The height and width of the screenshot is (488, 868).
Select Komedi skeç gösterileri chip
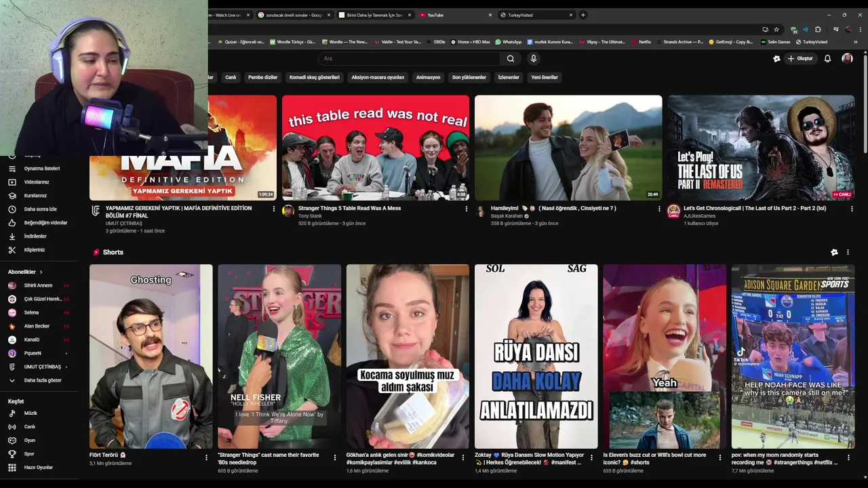(315, 77)
